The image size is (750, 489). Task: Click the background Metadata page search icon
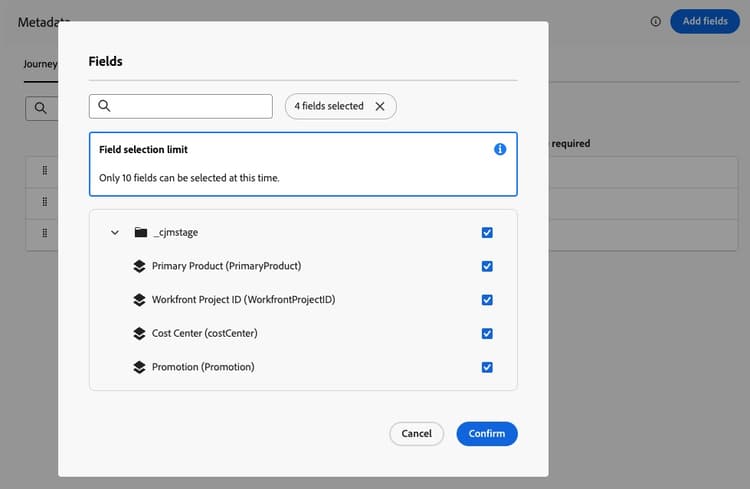(41, 108)
